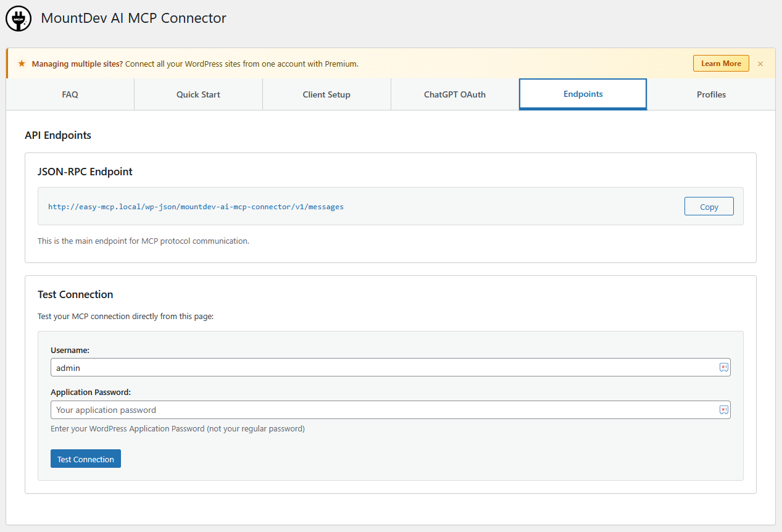Click the password manager icon in the Username field
Viewport: 782px width, 532px height.
click(723, 367)
